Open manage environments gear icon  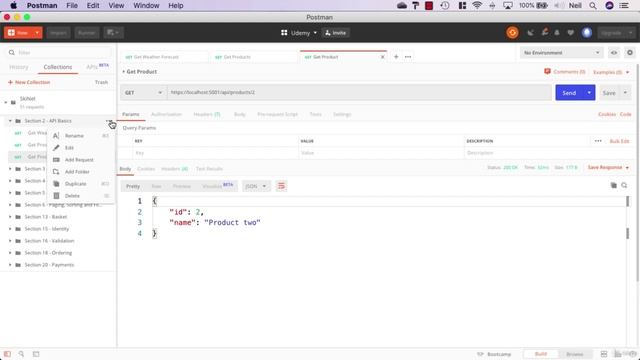point(630,53)
